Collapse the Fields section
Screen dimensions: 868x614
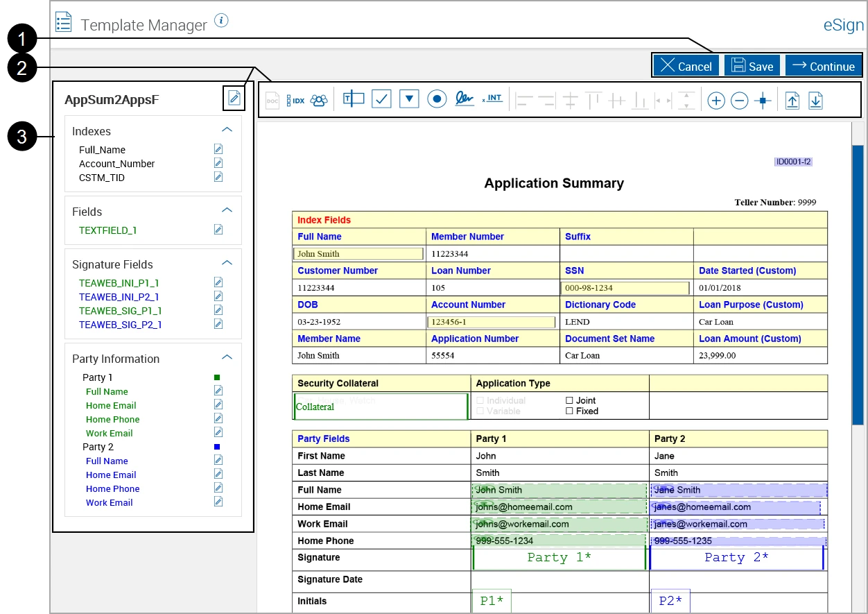point(226,210)
